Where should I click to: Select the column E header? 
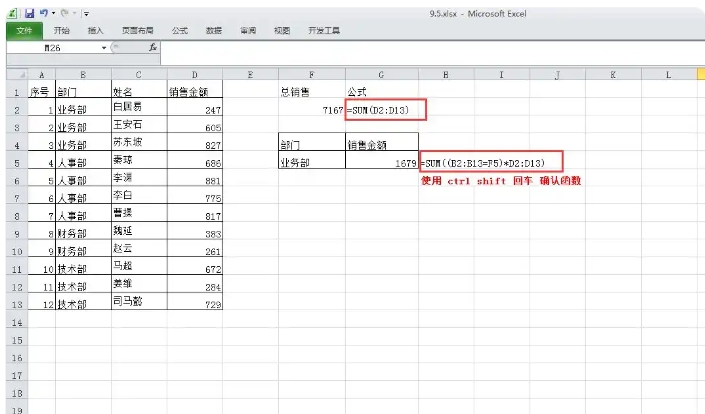(250, 75)
